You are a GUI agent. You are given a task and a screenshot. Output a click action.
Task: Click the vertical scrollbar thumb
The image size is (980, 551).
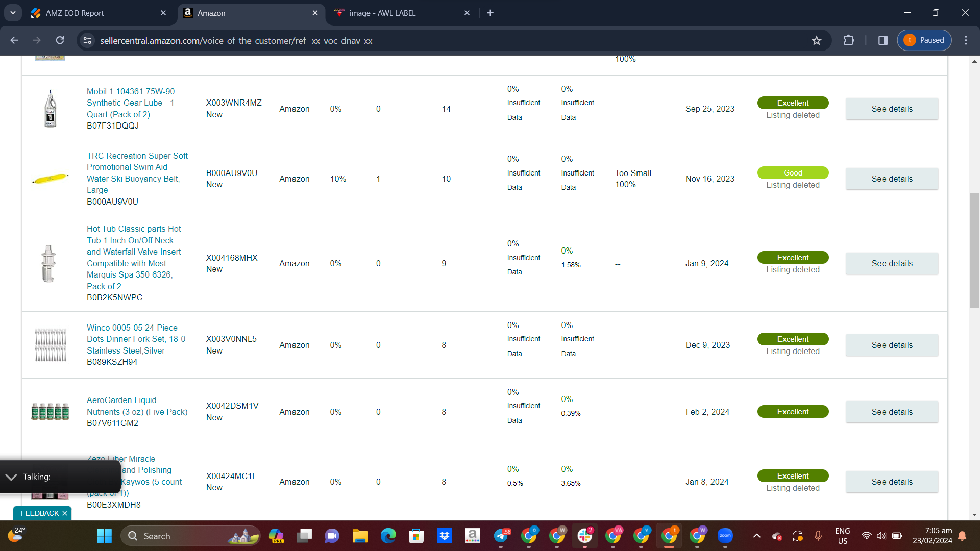coord(974,251)
